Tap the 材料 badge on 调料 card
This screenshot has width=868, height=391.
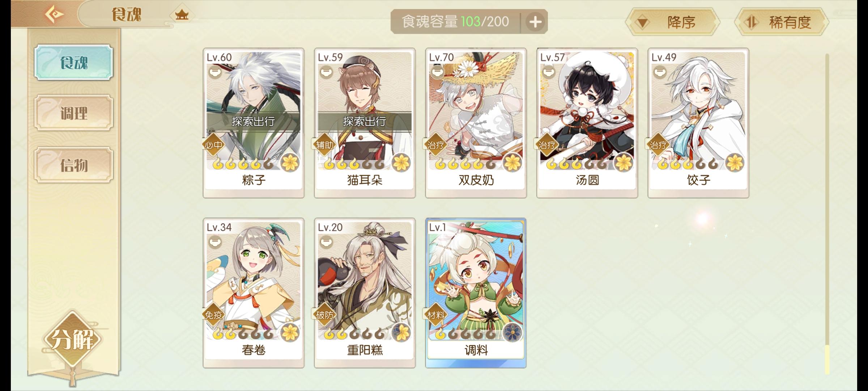pyautogui.click(x=435, y=315)
